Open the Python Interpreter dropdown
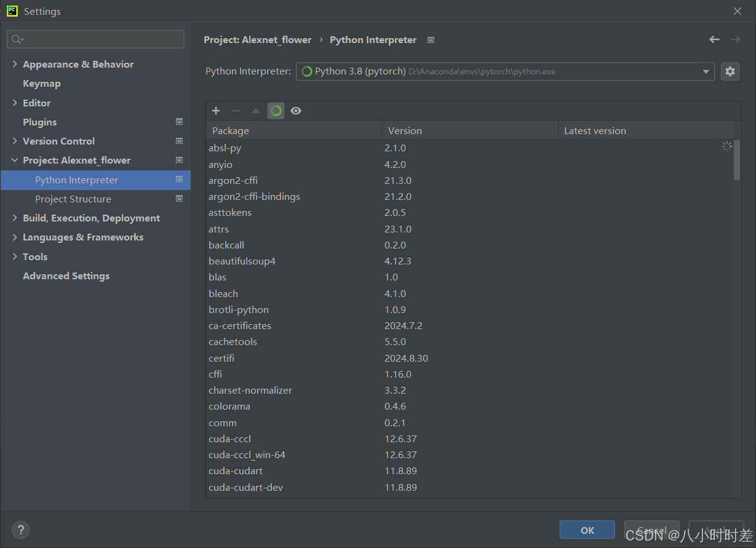 click(x=505, y=71)
